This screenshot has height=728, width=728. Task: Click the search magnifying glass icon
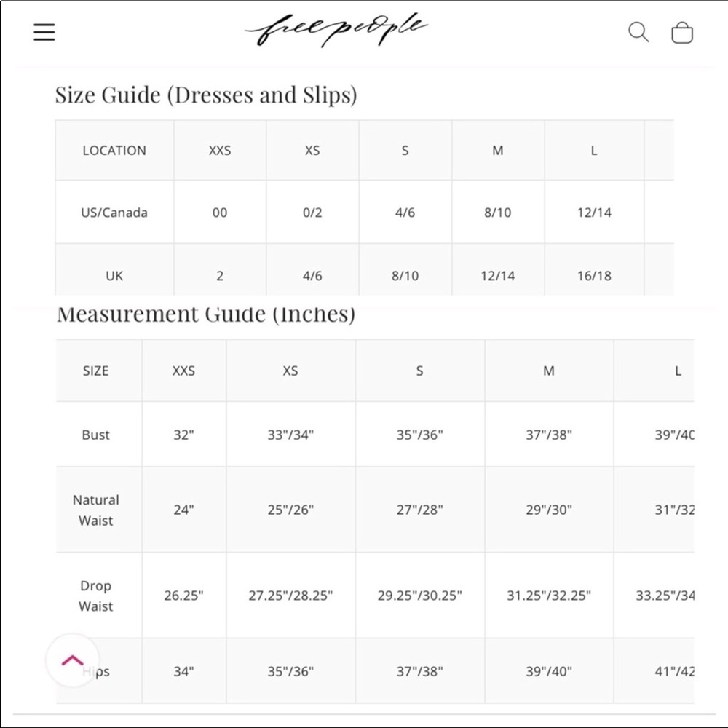pos(638,32)
